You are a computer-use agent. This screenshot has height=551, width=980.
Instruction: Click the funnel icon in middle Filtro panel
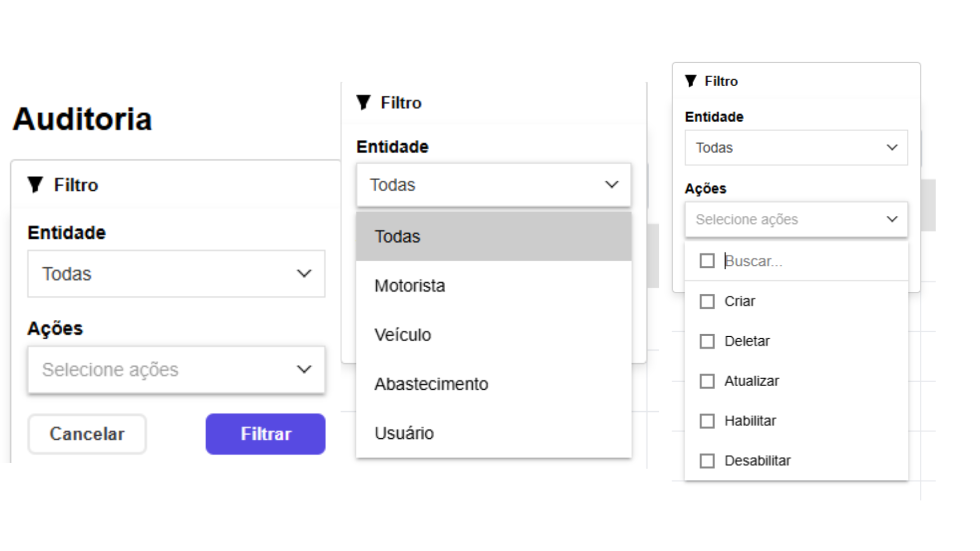(363, 103)
